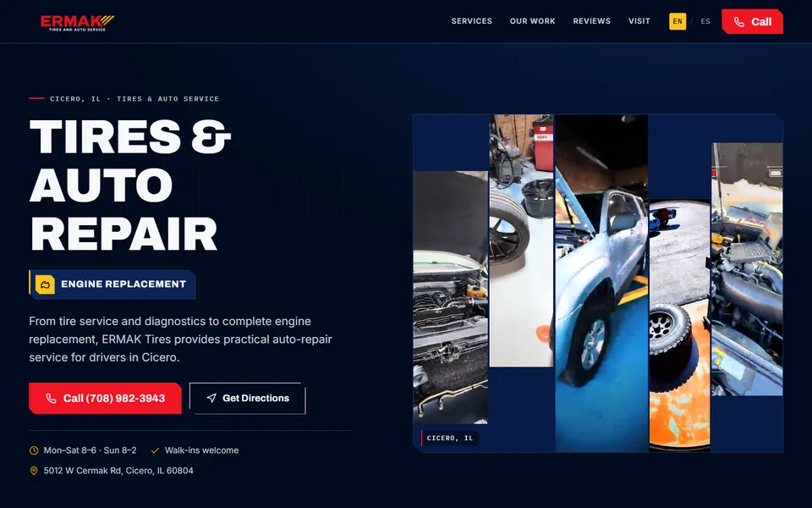Open the Reviews nav link

591,21
